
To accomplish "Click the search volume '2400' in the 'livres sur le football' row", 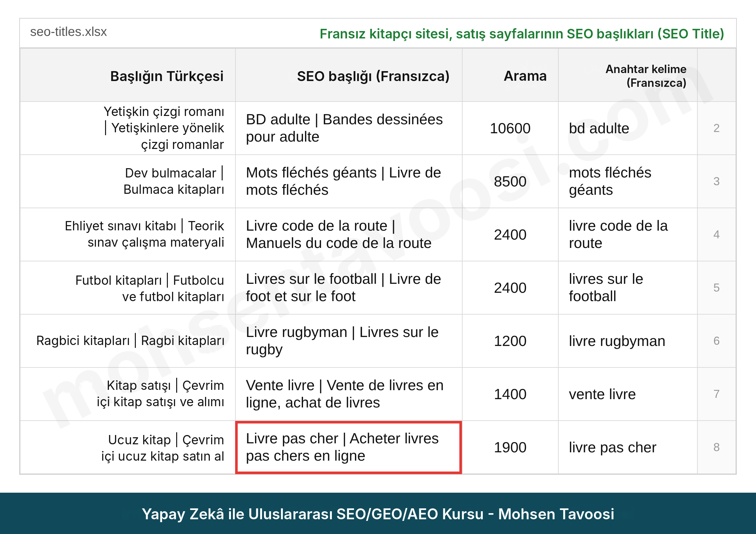I will (510, 288).
